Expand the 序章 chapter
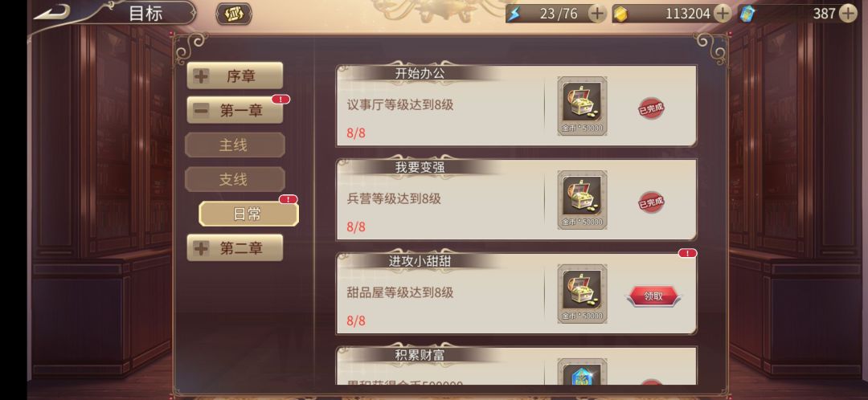Screen dimensions: 868x400 coord(235,76)
